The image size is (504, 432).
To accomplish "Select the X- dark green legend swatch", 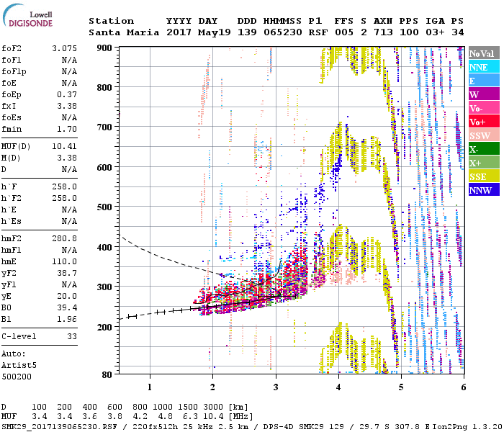I will [x=484, y=149].
